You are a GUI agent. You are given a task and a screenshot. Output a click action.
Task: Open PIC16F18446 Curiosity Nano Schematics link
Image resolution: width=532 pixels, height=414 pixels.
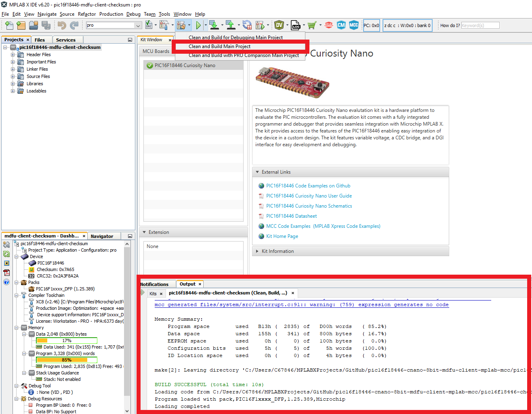pyautogui.click(x=309, y=206)
